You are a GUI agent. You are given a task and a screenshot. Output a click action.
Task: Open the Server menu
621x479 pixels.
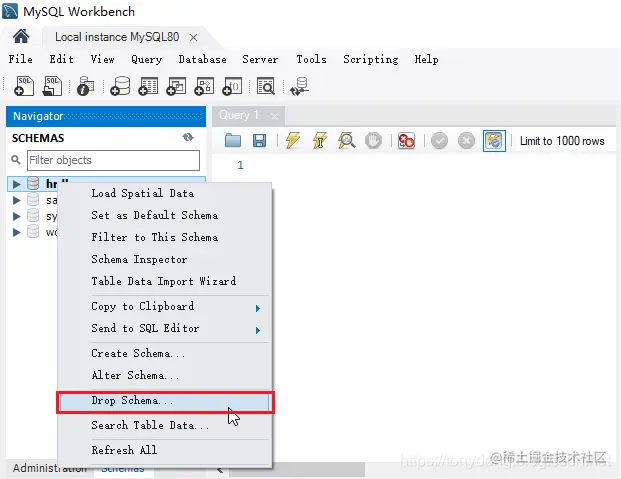click(x=260, y=59)
